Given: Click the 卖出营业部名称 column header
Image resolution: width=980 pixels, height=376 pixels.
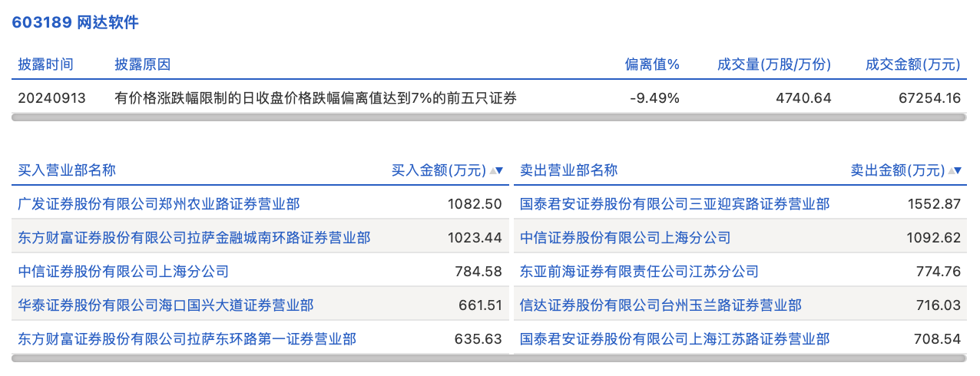Looking at the screenshot, I should pos(568,170).
